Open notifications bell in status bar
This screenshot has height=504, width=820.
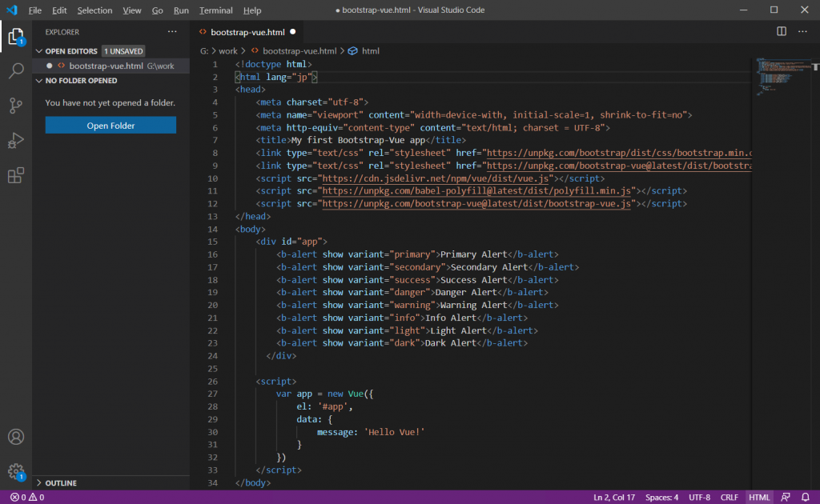(806, 498)
